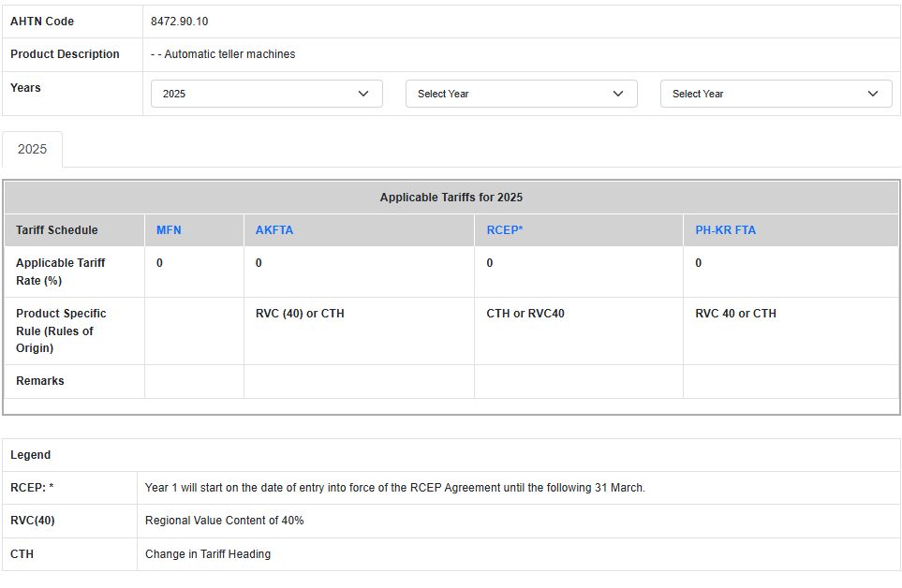902x588 pixels.
Task: Open the MFN tariff schedule link
Action: [169, 230]
